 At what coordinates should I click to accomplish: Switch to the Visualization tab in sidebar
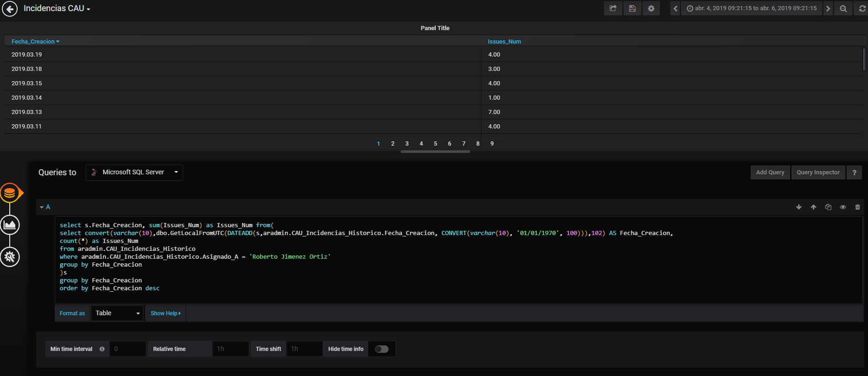10,225
